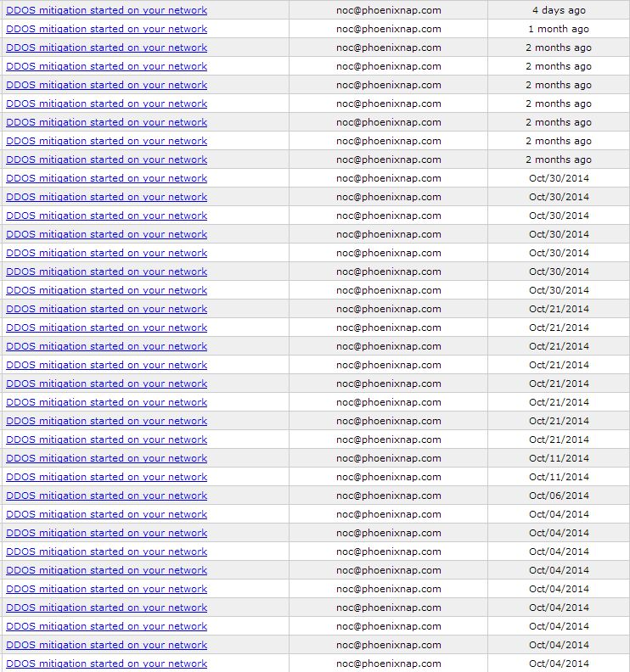This screenshot has width=630, height=672.
Task: Open the last DDOS link dated Oct/30/2014
Action: click(x=106, y=290)
